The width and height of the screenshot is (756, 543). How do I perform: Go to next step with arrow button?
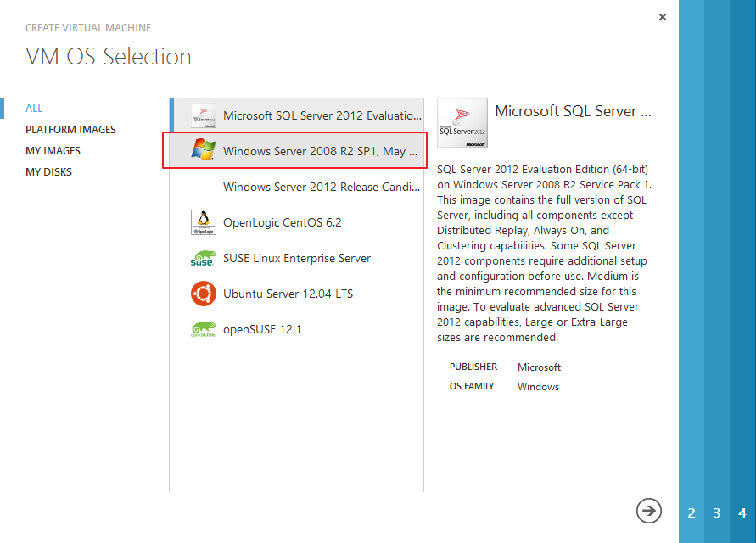point(649,510)
